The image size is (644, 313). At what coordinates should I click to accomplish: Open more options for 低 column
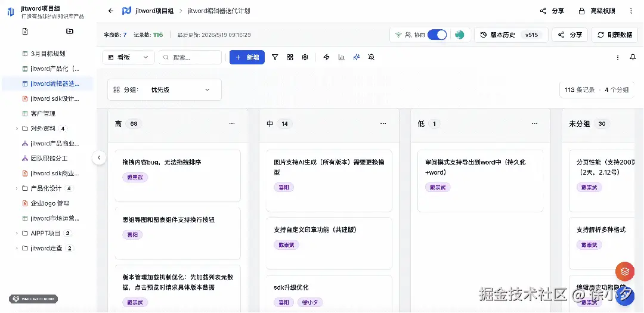(534, 123)
